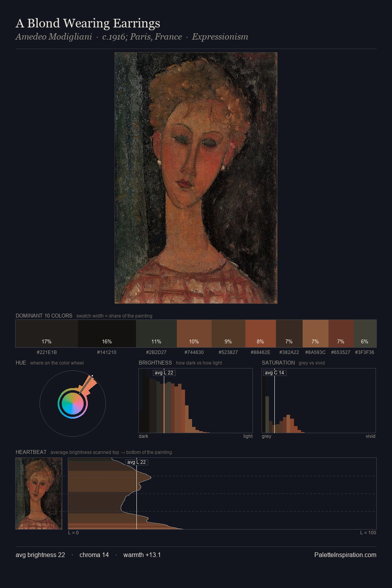Click the 'grey' saturation axis label

(x=267, y=436)
